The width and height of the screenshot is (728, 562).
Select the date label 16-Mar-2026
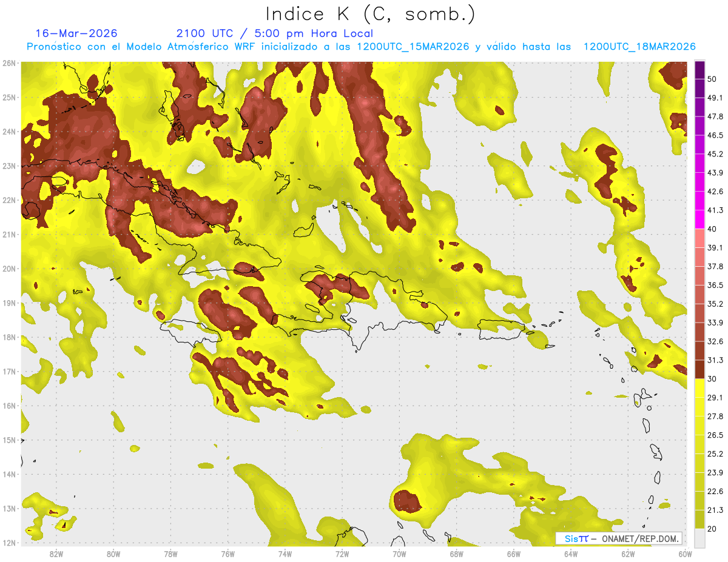click(x=76, y=33)
